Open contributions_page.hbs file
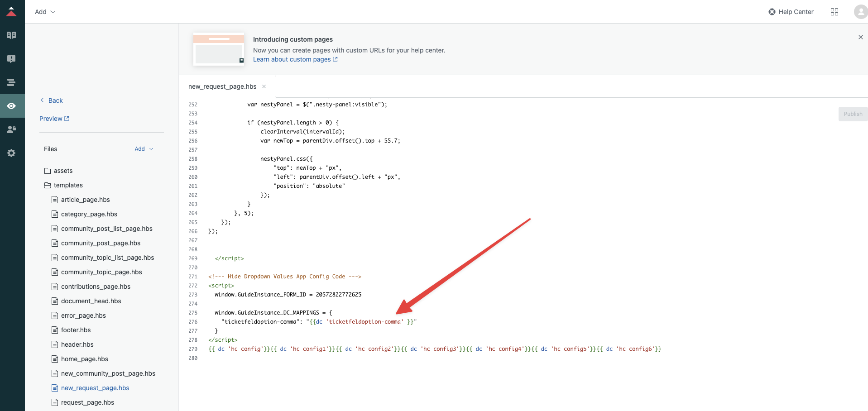This screenshot has height=411, width=868. pyautogui.click(x=91, y=287)
